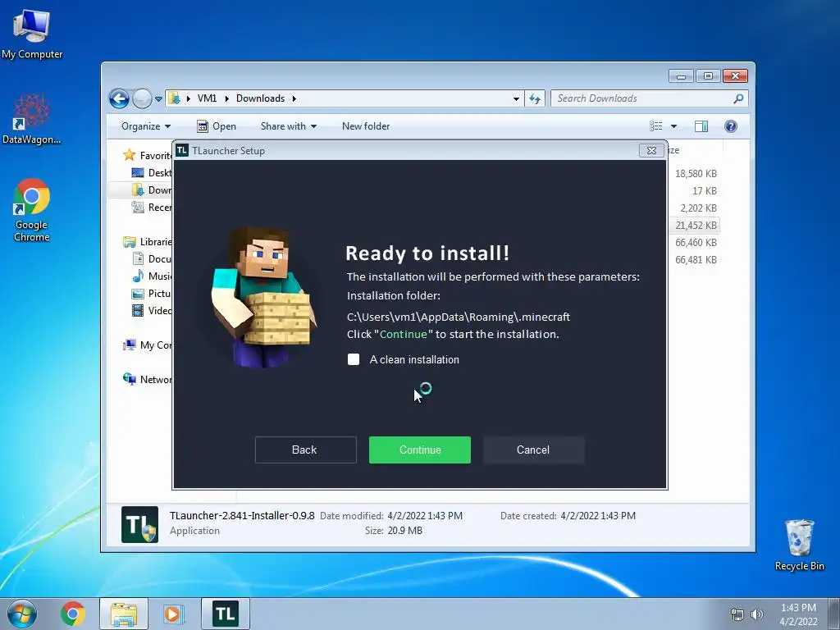Enable the clean installation checkbox
Screen dimensions: 840x630
(354, 359)
